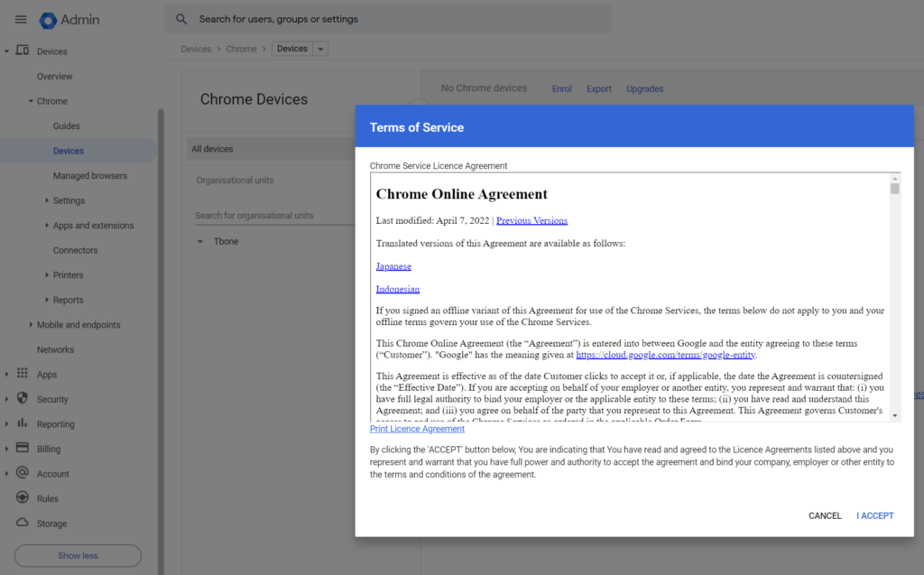Expand the Settings submenu arrow
This screenshot has height=575, width=924.
coord(47,200)
